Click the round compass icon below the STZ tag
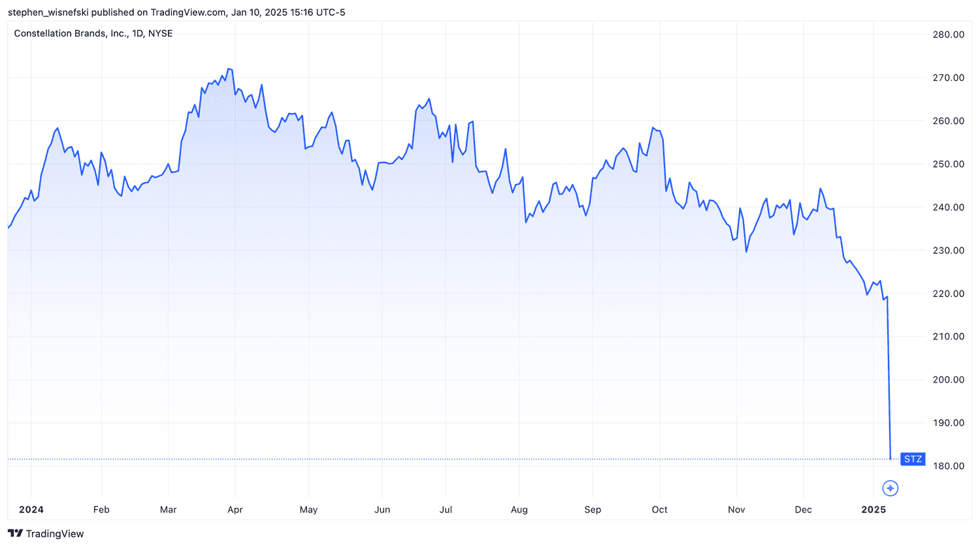980x547 pixels. tap(890, 488)
